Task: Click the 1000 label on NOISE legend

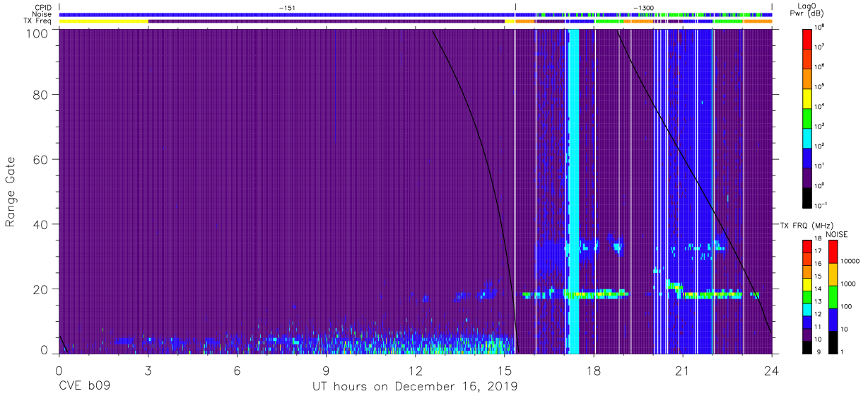Action: tap(849, 284)
